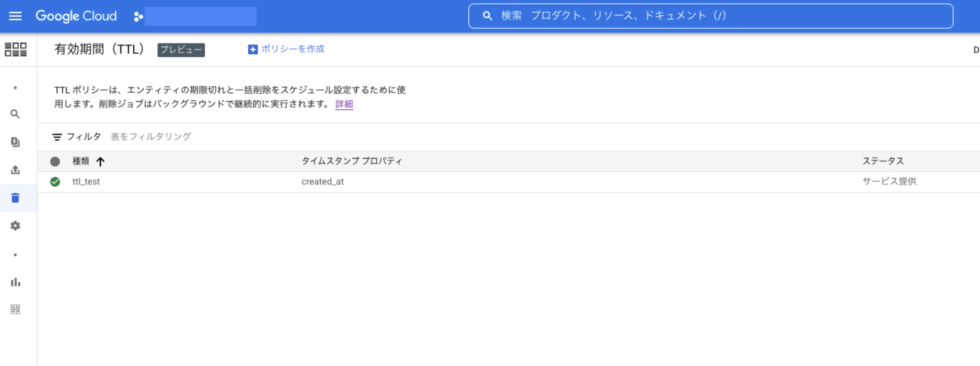Sort by the 種類 column arrow
Screen dimensions: 980x366
click(100, 162)
